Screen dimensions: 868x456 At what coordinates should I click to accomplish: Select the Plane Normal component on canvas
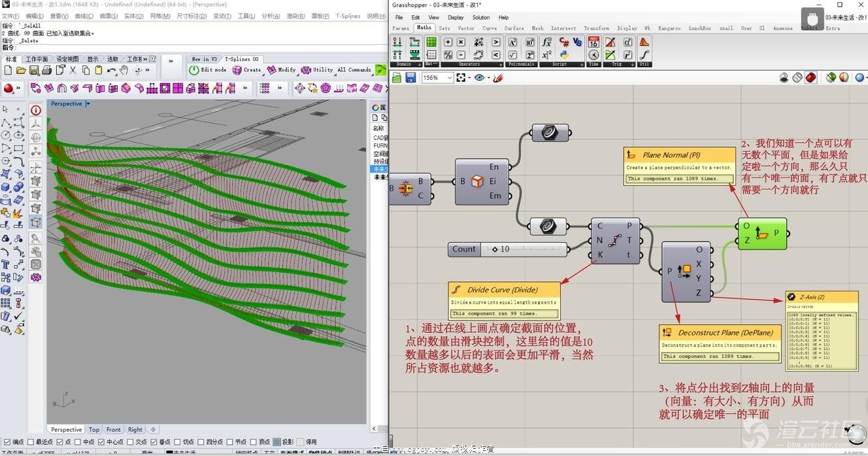(763, 234)
